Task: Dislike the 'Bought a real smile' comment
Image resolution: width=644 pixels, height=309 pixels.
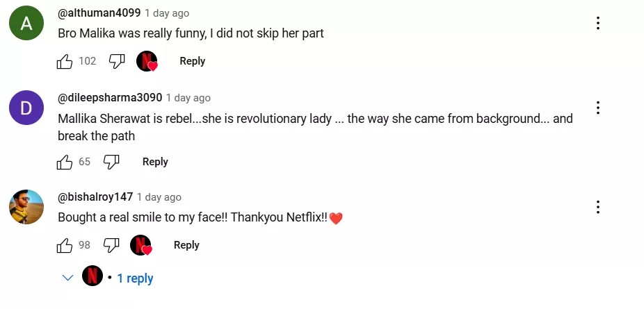Action: [111, 245]
